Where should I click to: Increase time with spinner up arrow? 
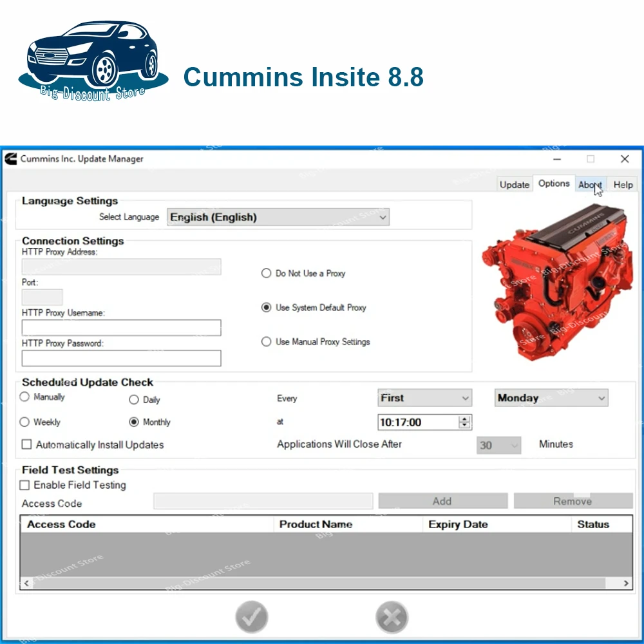tap(464, 419)
